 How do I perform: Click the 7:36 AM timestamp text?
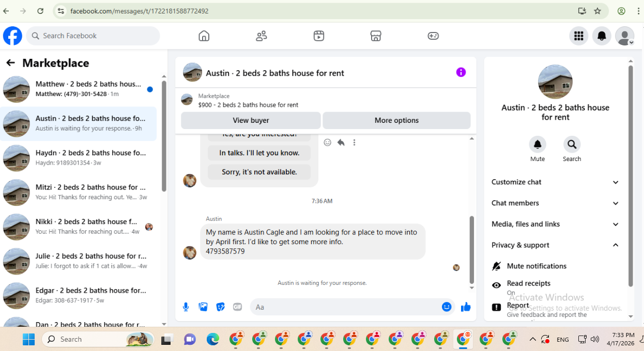(322, 201)
